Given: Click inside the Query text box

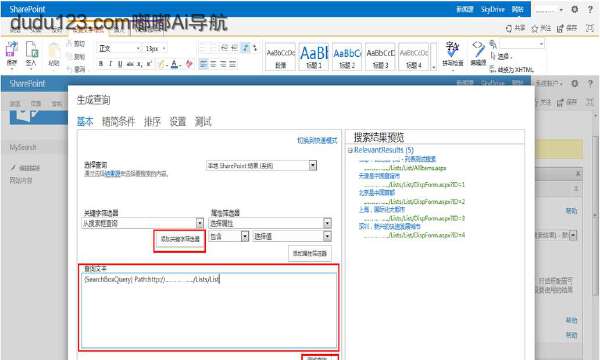Looking at the screenshot, I should (209, 310).
